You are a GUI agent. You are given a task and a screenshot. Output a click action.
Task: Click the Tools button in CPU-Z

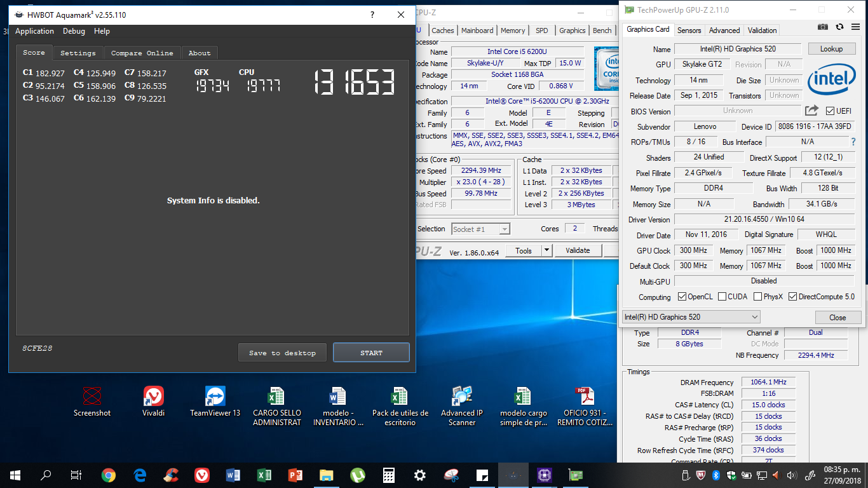pyautogui.click(x=524, y=251)
